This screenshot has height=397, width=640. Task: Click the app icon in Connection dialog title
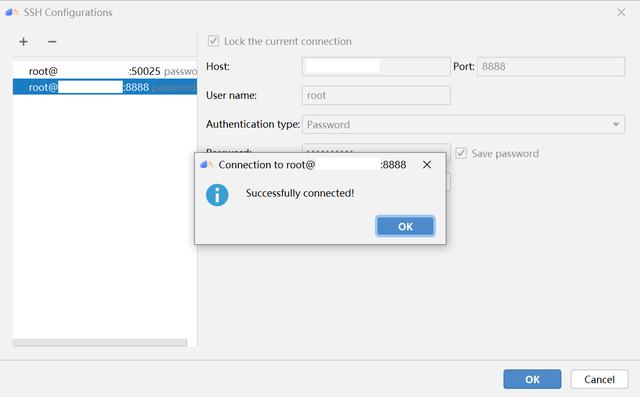207,164
